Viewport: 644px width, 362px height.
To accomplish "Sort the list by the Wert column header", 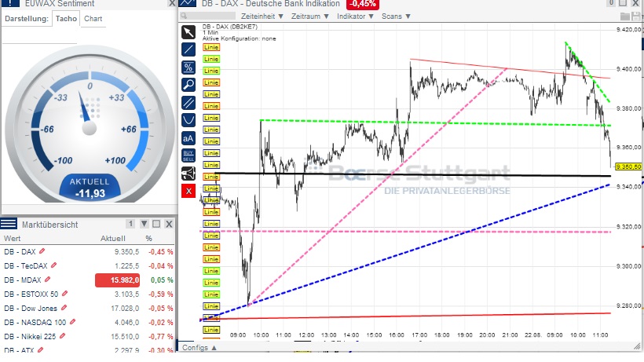I will coord(12,239).
